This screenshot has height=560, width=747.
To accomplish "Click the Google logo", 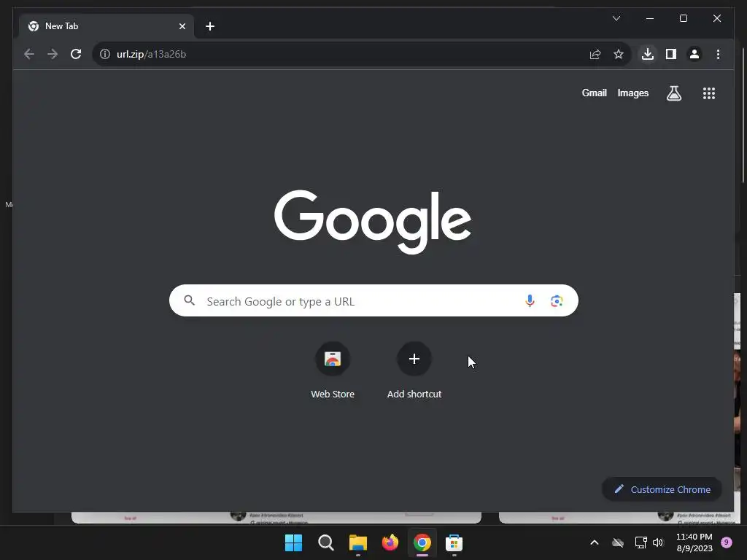I will pos(373,222).
